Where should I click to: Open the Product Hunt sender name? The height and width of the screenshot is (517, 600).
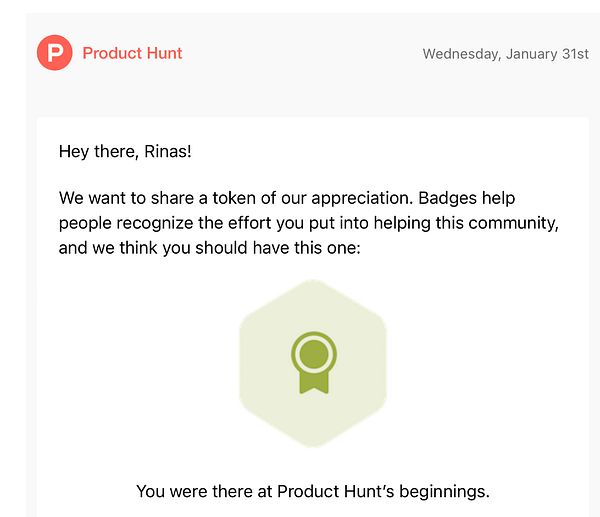coord(132,53)
